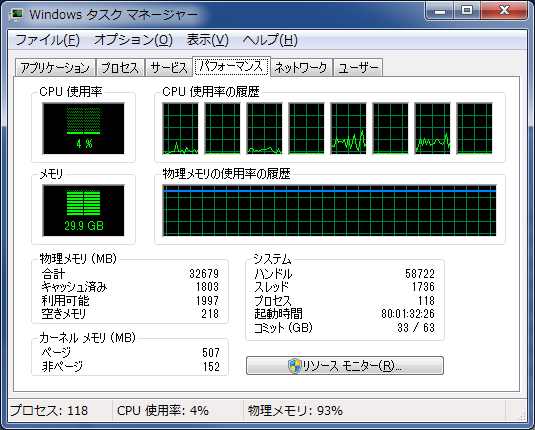Viewport: 535px width, 430px height.
Task: Click the メモリ 29.9 GB gauge
Action: click(x=83, y=210)
